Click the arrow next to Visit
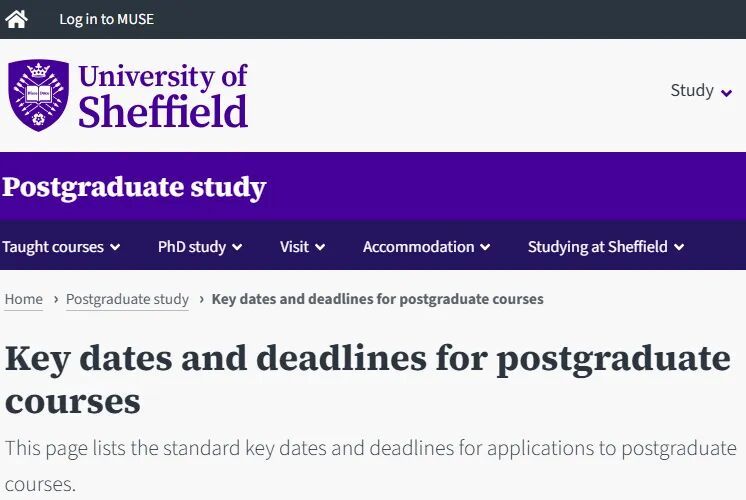Viewport: 746px width, 500px height. coord(320,247)
